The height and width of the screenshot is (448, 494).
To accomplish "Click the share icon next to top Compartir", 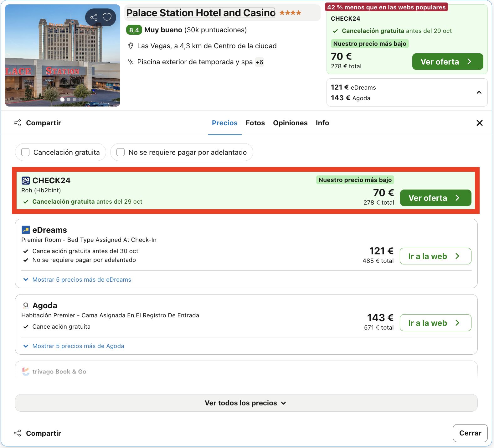I will coord(18,123).
